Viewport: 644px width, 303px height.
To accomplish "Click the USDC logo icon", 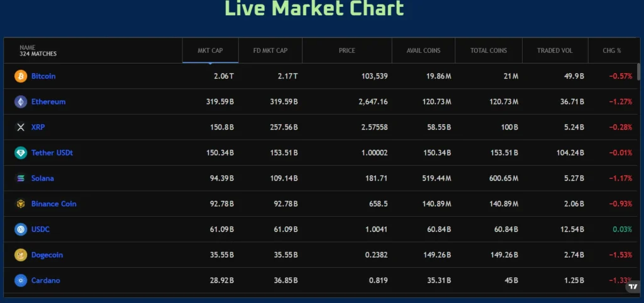I will (21, 229).
